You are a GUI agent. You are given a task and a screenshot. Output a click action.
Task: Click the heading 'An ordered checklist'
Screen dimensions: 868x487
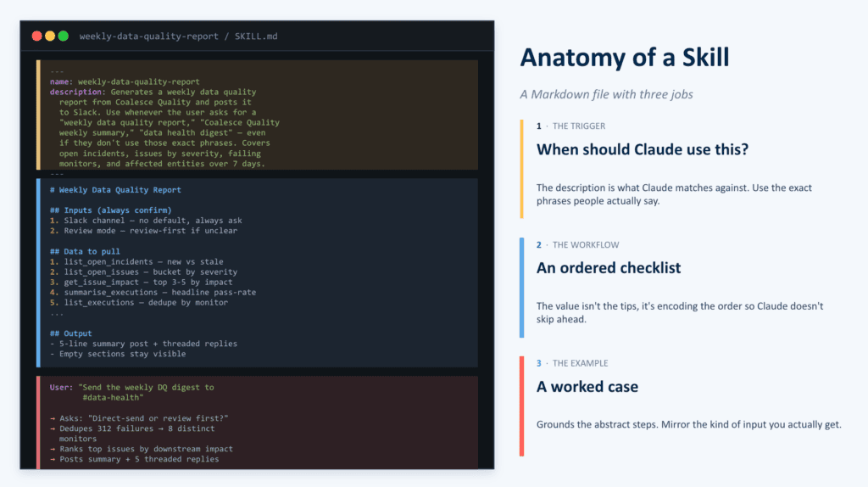[609, 268]
